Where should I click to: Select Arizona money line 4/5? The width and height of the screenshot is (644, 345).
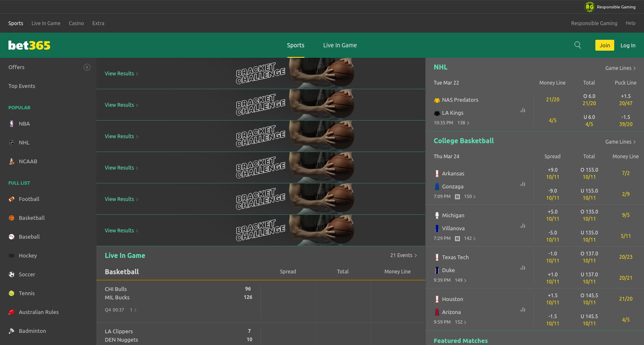tap(626, 320)
